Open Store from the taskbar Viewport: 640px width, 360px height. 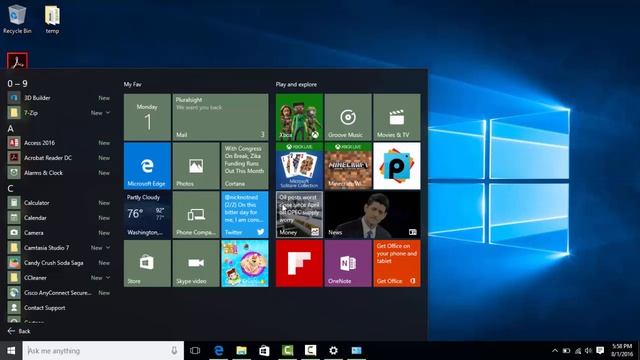(264, 351)
